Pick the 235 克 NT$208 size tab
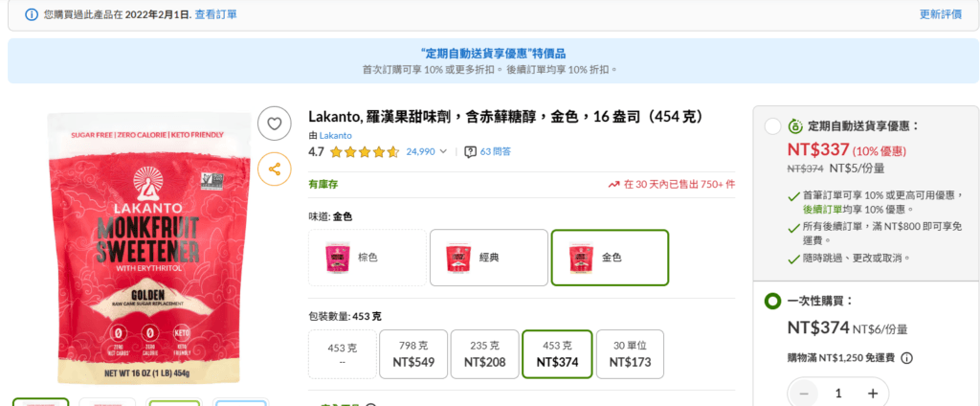 [x=484, y=354]
